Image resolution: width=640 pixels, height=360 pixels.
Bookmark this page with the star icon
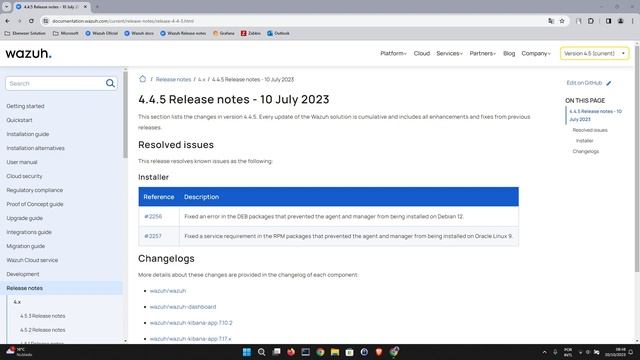click(562, 21)
